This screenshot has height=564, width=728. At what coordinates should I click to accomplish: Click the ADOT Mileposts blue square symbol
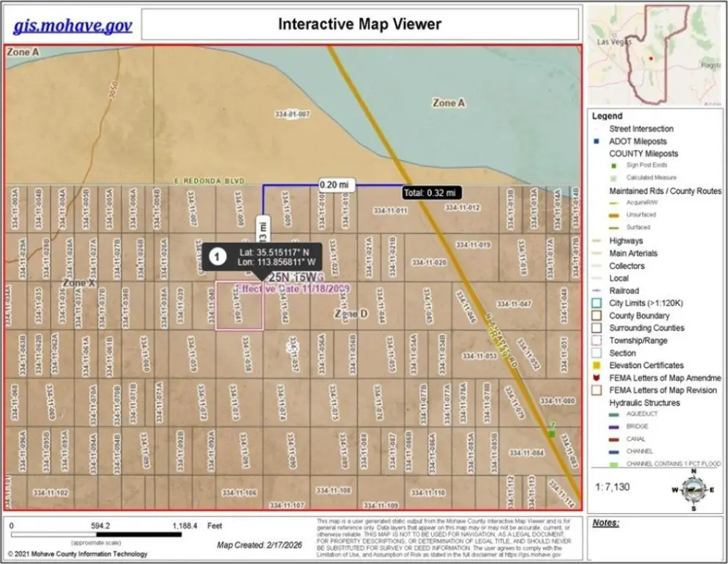click(598, 142)
